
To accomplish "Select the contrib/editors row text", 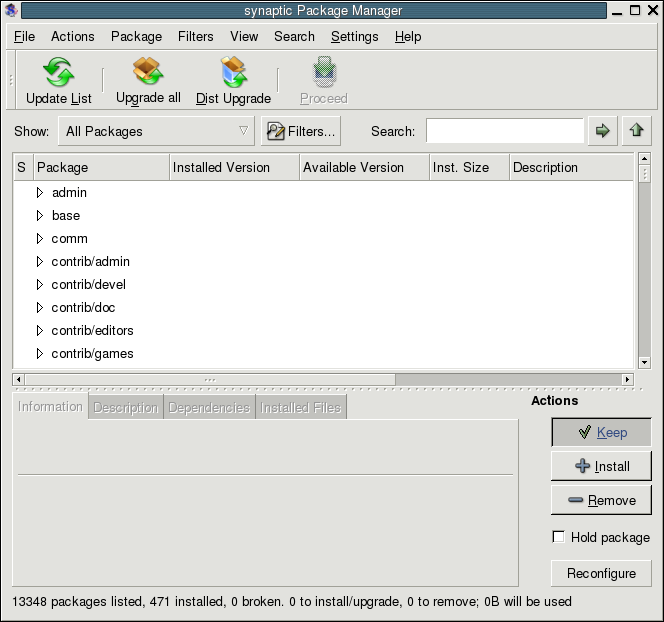I will [x=92, y=330].
